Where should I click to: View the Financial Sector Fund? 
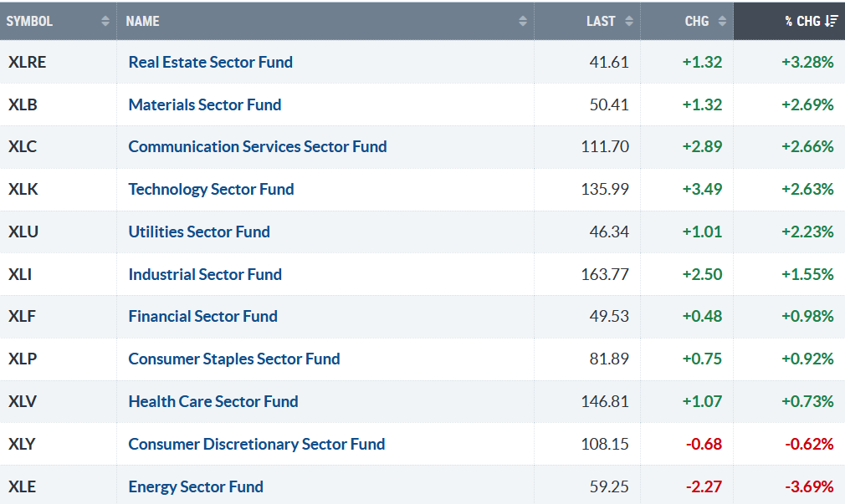(x=202, y=316)
